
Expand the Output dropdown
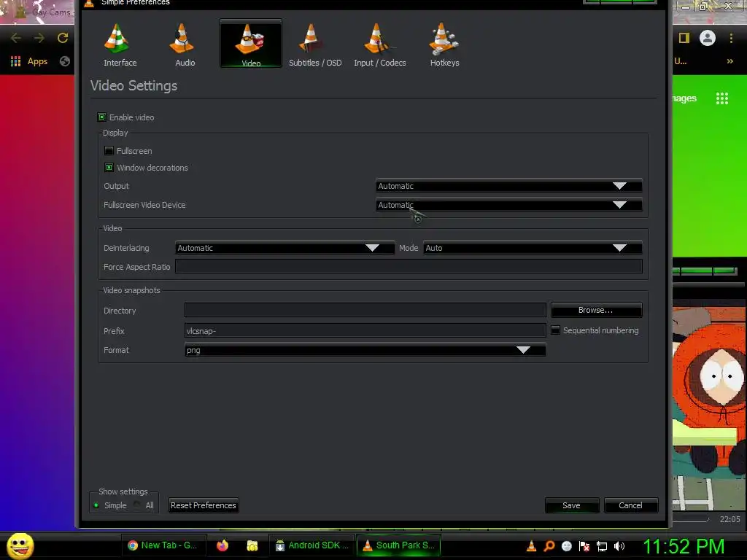point(508,186)
